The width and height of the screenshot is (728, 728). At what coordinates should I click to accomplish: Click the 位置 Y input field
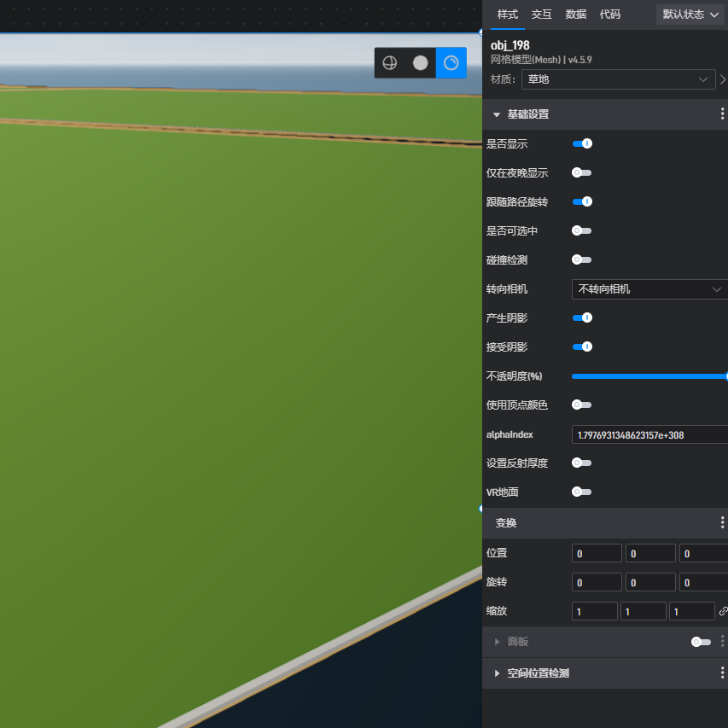650,553
